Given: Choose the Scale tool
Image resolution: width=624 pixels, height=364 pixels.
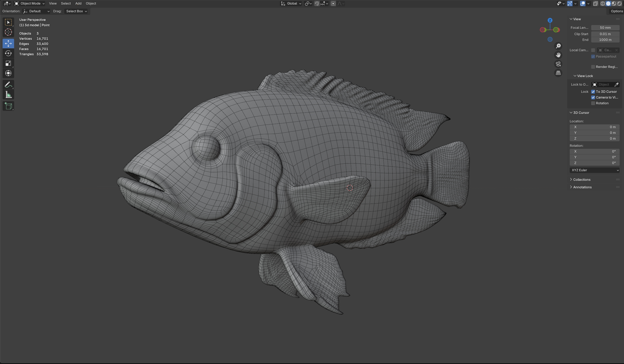Looking at the screenshot, I should coord(8,63).
